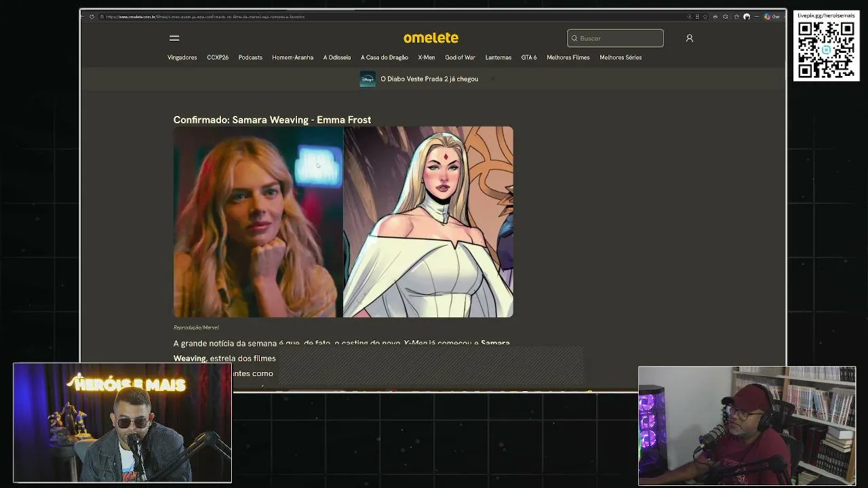The height and width of the screenshot is (488, 868).
Task: Open Melhores Filmes section
Action: pos(568,58)
